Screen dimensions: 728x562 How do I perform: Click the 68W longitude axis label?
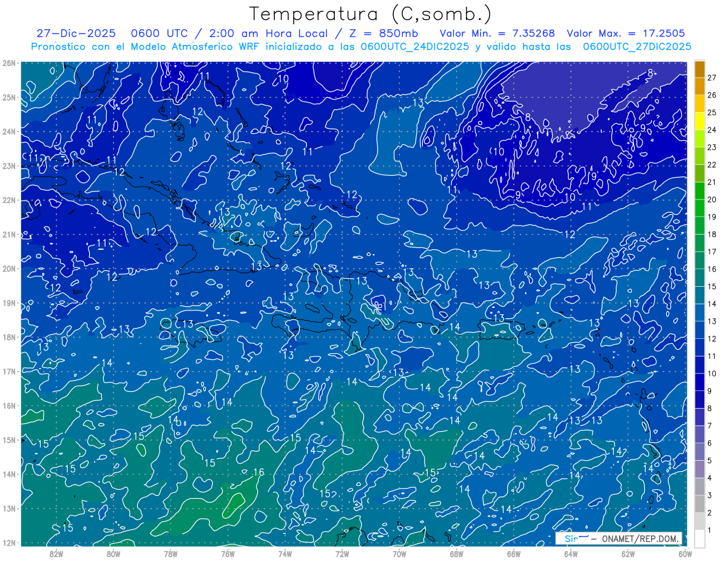coord(456,553)
